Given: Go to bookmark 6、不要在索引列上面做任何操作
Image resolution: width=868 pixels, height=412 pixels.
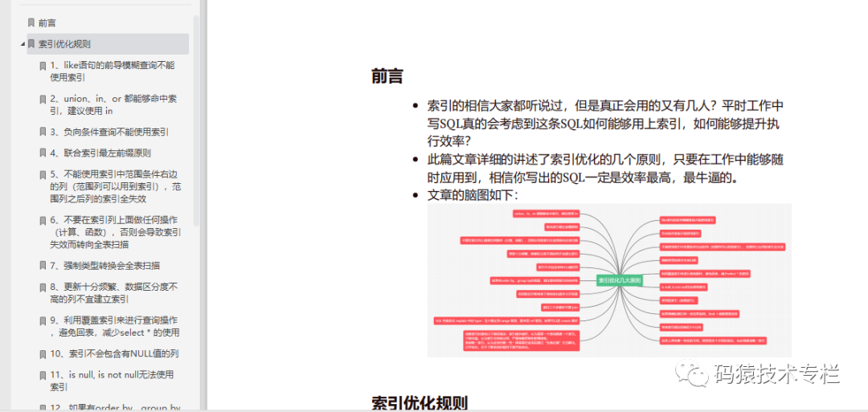Looking at the screenshot, I should [x=115, y=232].
